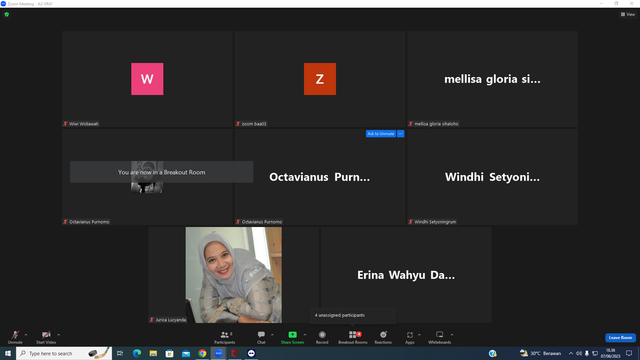Click the green Share Screen icon
This screenshot has height=360, width=640.
292,335
